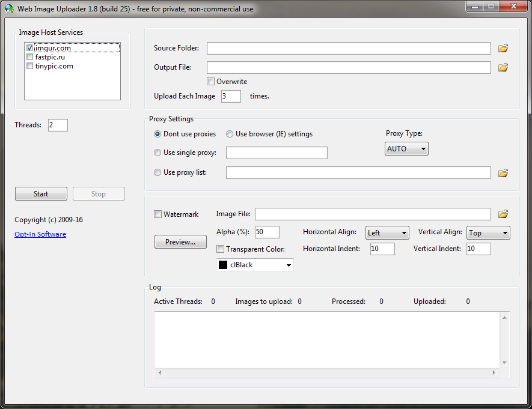Click the watermark Image File browse icon
Image resolution: width=532 pixels, height=409 pixels.
click(x=503, y=214)
